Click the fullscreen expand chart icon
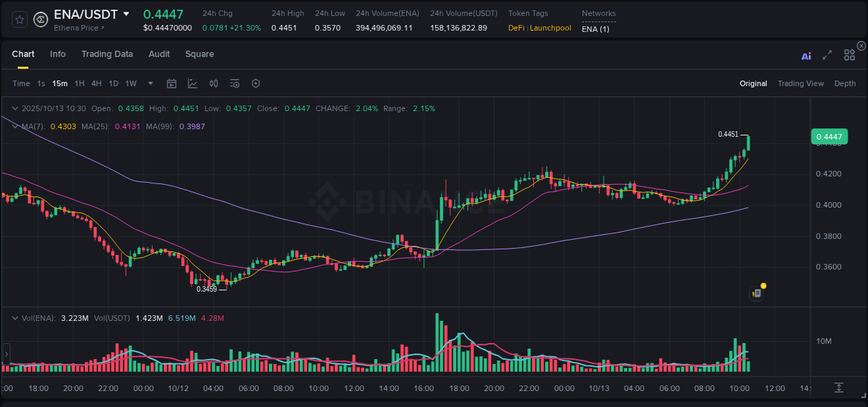 [x=827, y=56]
